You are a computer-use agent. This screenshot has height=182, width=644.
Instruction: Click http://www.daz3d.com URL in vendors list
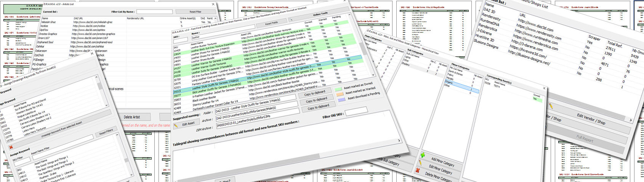[536, 24]
